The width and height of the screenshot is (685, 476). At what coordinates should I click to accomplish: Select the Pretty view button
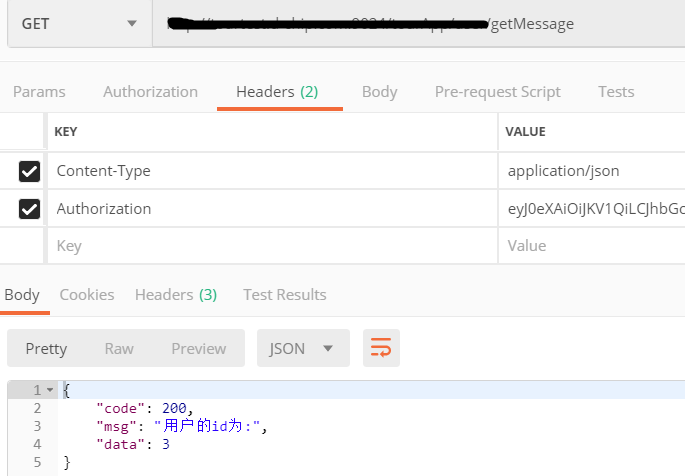(46, 348)
